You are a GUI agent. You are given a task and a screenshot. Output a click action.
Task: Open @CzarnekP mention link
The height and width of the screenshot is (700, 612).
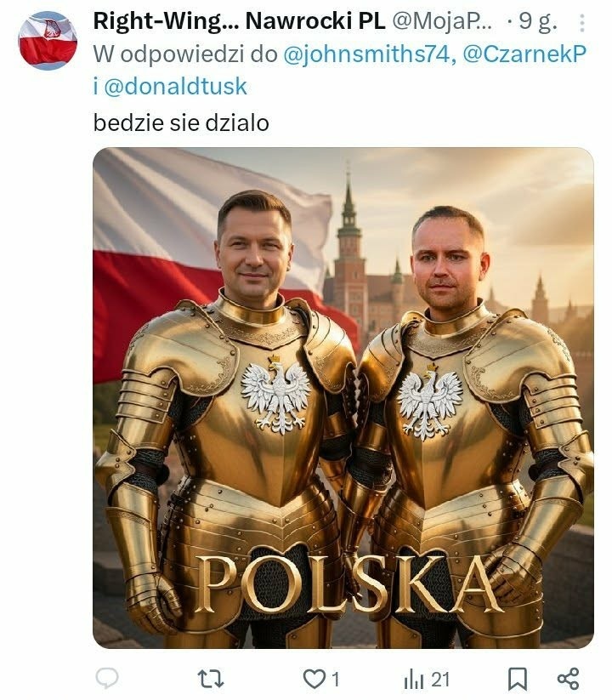coord(524,54)
